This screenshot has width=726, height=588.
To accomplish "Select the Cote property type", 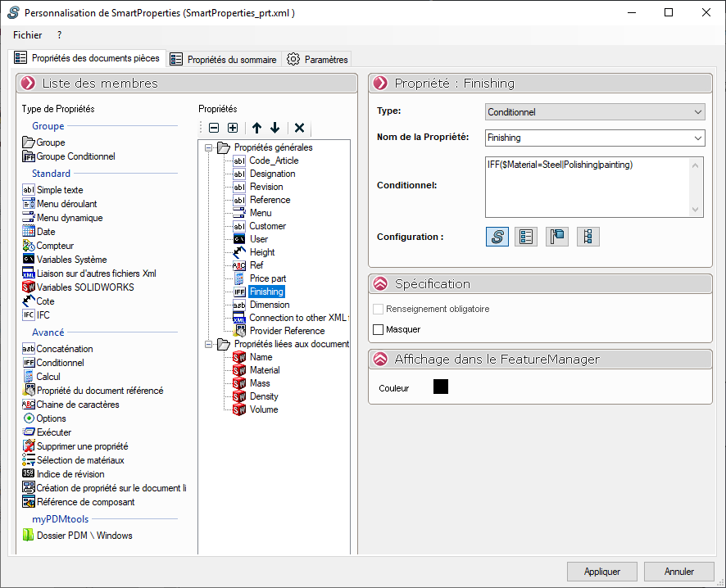I will [x=39, y=301].
